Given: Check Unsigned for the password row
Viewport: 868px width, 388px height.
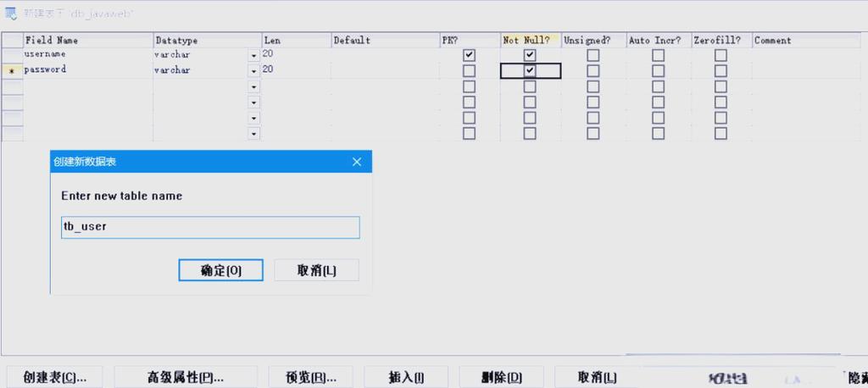Looking at the screenshot, I should click(x=593, y=71).
